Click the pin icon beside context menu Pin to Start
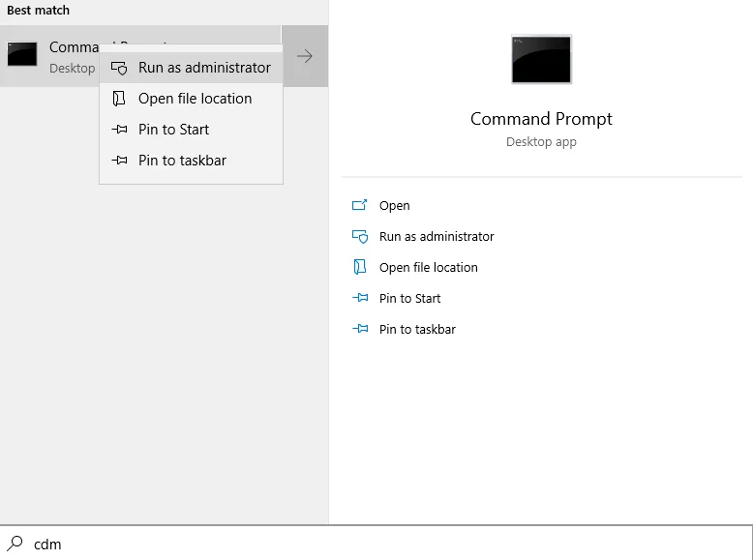753x560 pixels. point(119,129)
